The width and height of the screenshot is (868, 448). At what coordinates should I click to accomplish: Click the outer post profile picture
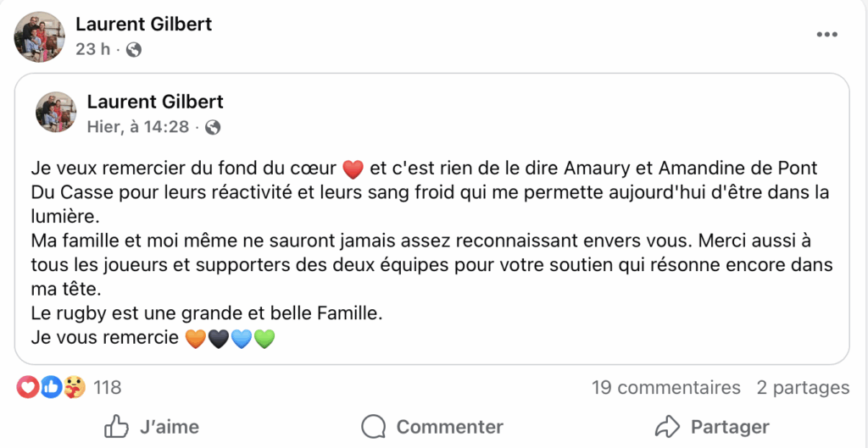pos(39,36)
